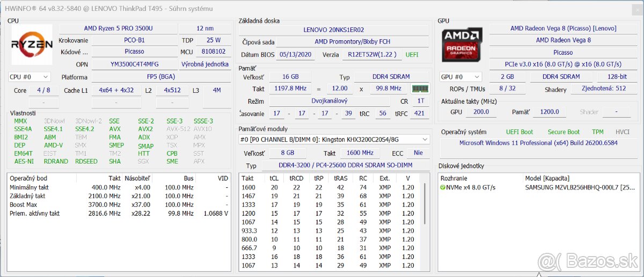644x277 pixels.
Task: Click the GPU clock value 200.0
Action: coord(480,112)
